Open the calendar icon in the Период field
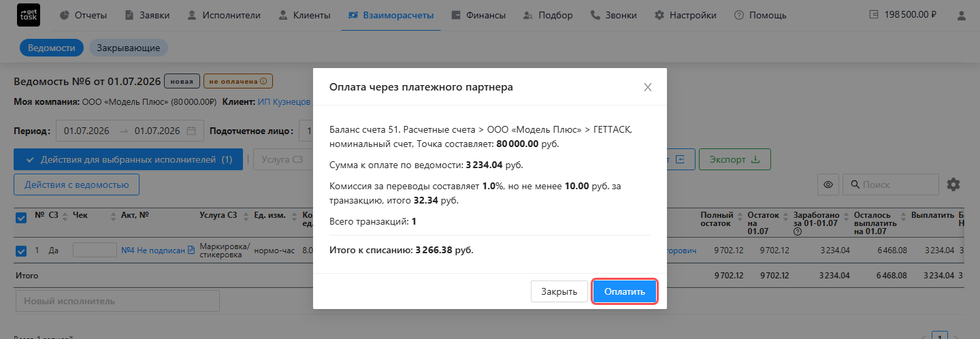This screenshot has width=980, height=339. point(192,131)
